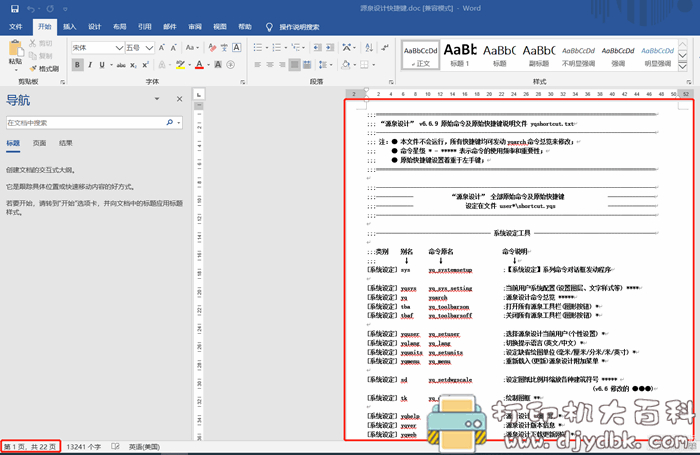Click the increase indent icon
Image resolution: width=700 pixels, height=455 pixels.
click(329, 47)
